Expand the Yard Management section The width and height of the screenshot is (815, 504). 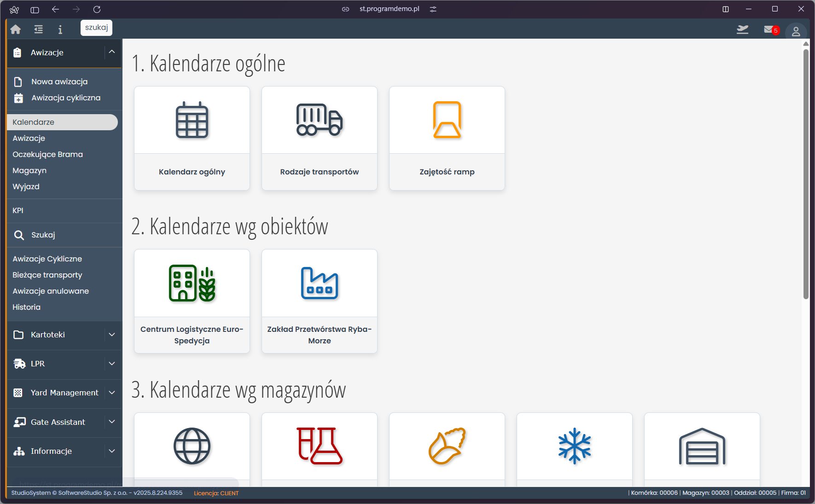click(x=111, y=393)
